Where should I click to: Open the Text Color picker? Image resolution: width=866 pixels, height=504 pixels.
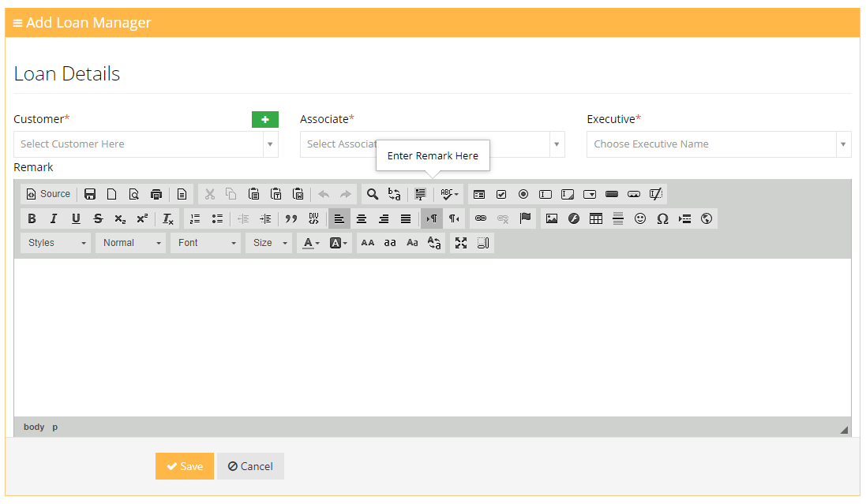tap(311, 243)
